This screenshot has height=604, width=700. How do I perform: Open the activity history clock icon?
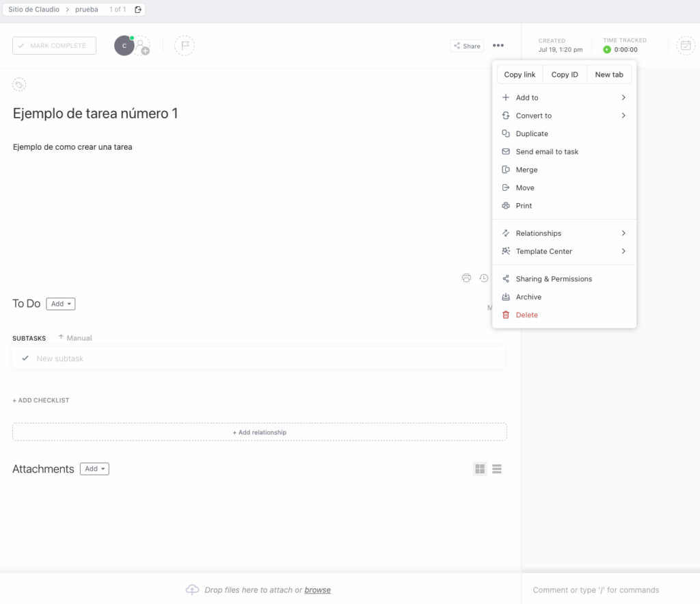click(484, 278)
